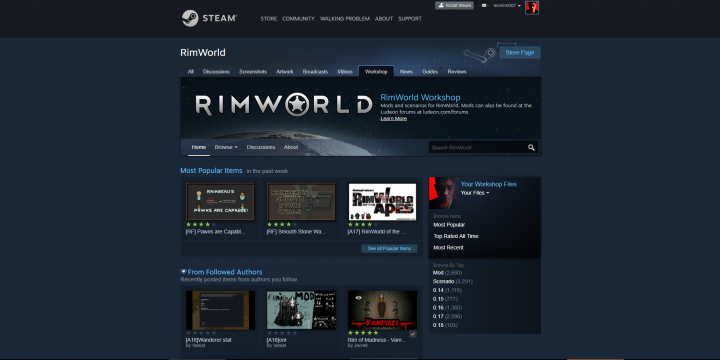This screenshot has height=360, width=720.
Task: Switch to the Videos tab
Action: click(x=345, y=72)
